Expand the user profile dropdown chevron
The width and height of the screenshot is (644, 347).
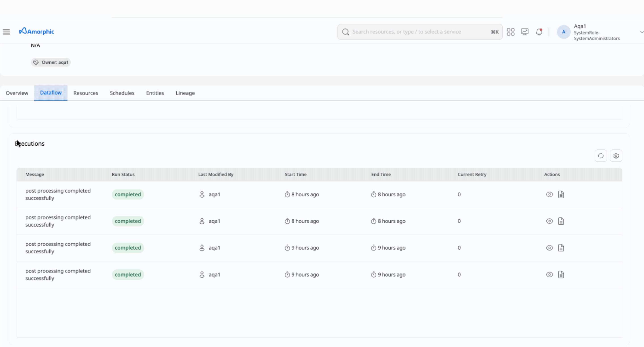click(642, 32)
